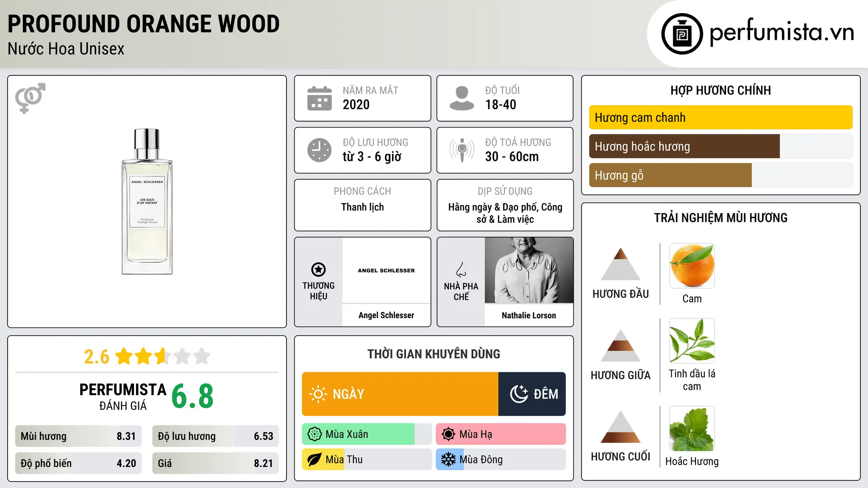The height and width of the screenshot is (488, 868).
Task: Click the TRẢI NGHIỆM MÙI HƯƠNG heading
Action: click(721, 218)
